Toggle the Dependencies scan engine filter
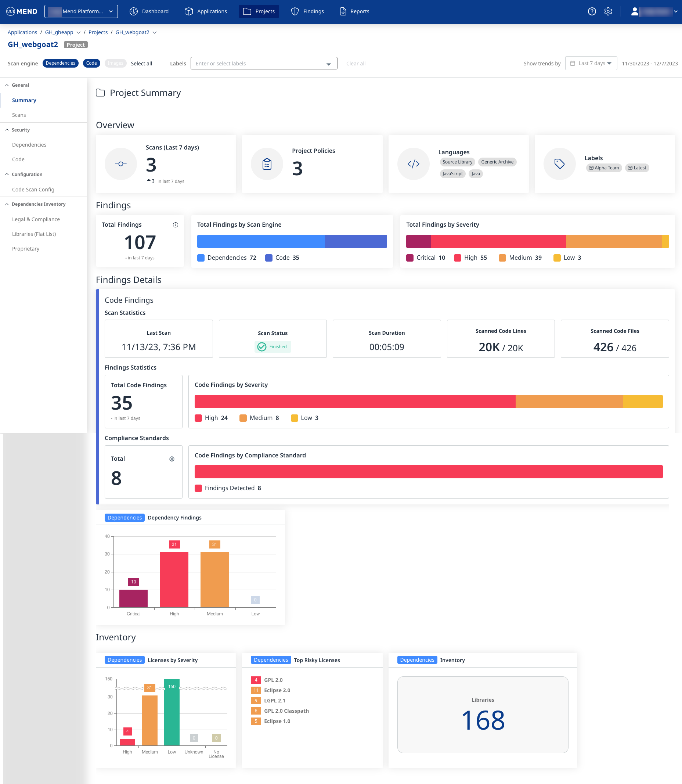This screenshot has width=682, height=784. 61,63
